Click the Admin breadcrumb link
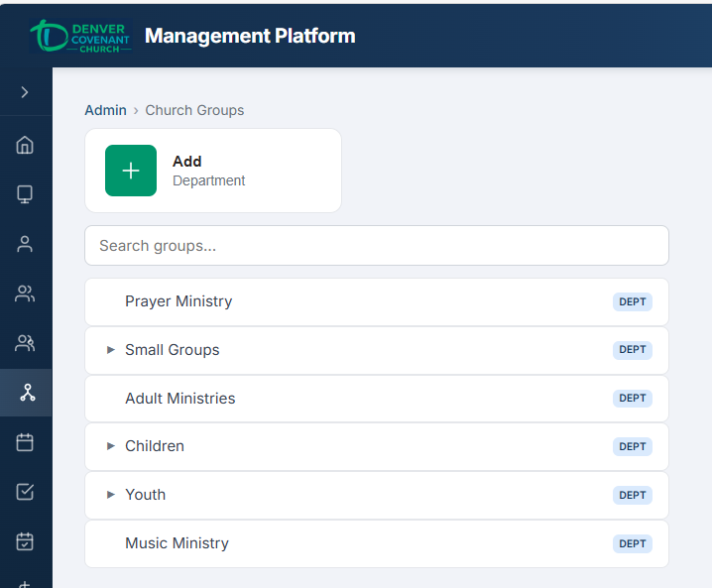 click(x=105, y=110)
